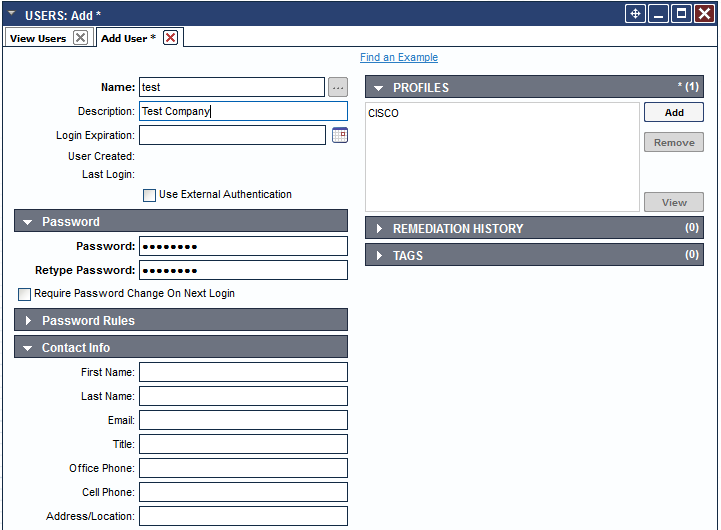This screenshot has height=530, width=721.
Task: Switch to the View Users tab
Action: pyautogui.click(x=38, y=38)
